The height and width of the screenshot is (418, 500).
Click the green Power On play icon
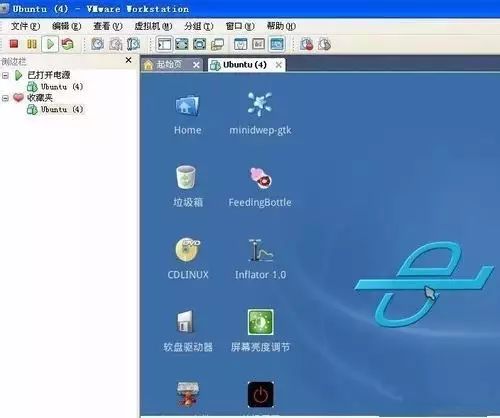(50, 44)
